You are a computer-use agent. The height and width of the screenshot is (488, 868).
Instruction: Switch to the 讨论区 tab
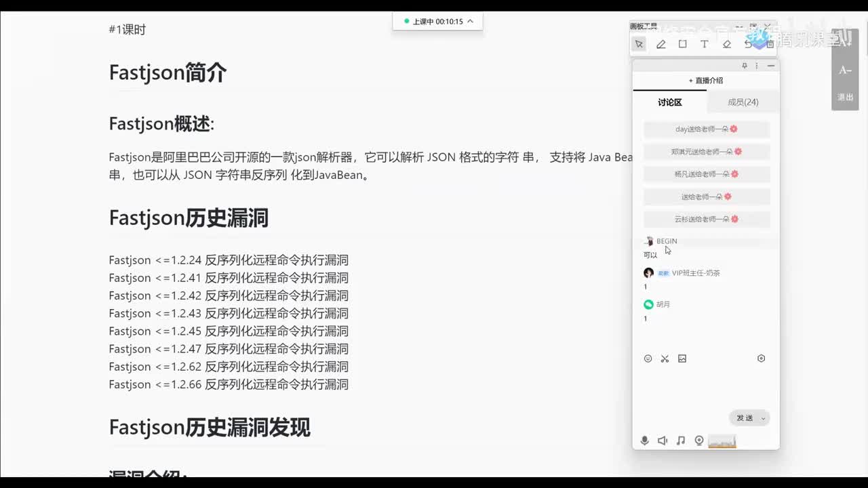click(670, 102)
